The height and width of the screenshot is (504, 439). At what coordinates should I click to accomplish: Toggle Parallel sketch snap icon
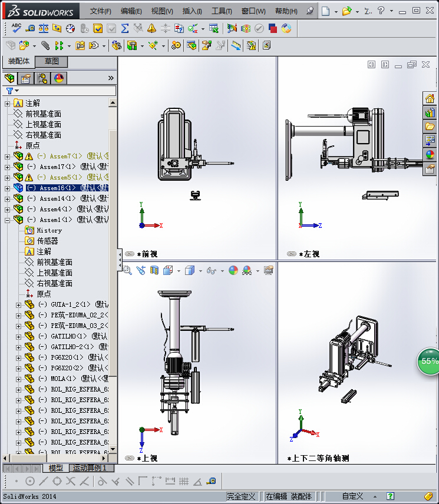pyautogui.click(x=130, y=482)
